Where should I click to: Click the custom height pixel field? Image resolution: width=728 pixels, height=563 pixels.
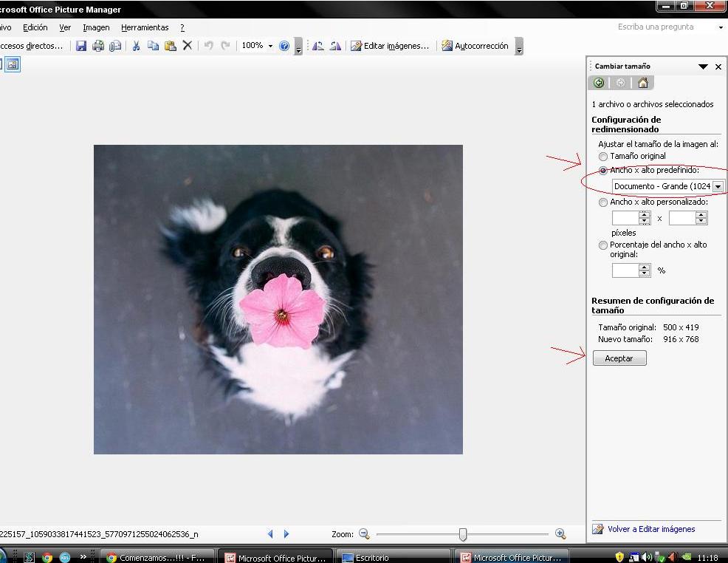[x=682, y=218]
